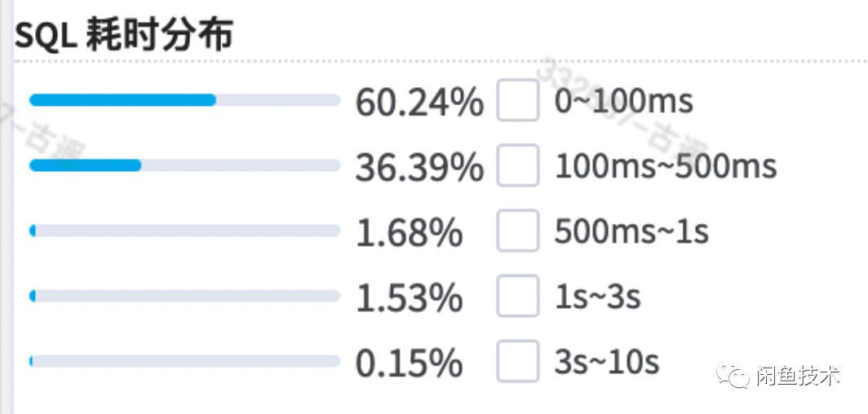Click the 60.24% percentage value

click(419, 103)
